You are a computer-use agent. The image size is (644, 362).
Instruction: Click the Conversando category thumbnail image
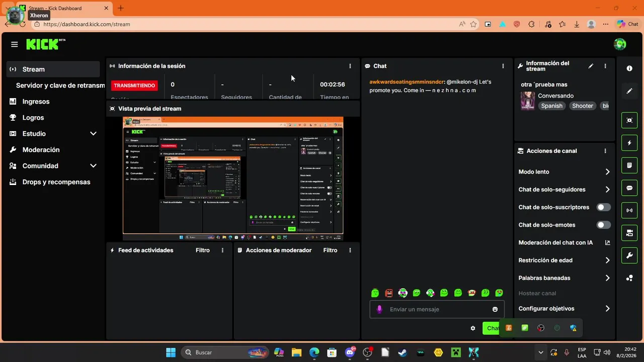click(527, 101)
